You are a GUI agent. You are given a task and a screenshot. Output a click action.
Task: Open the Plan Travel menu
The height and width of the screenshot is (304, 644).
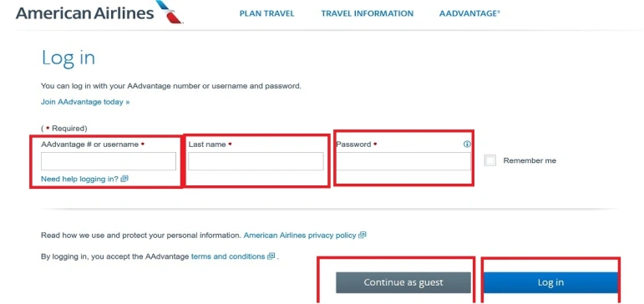(267, 13)
